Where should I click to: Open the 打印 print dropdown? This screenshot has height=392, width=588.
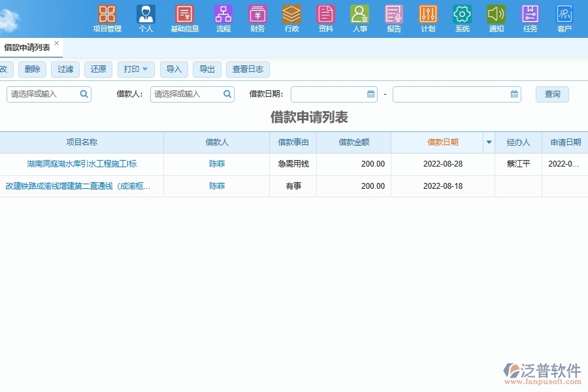coord(135,69)
